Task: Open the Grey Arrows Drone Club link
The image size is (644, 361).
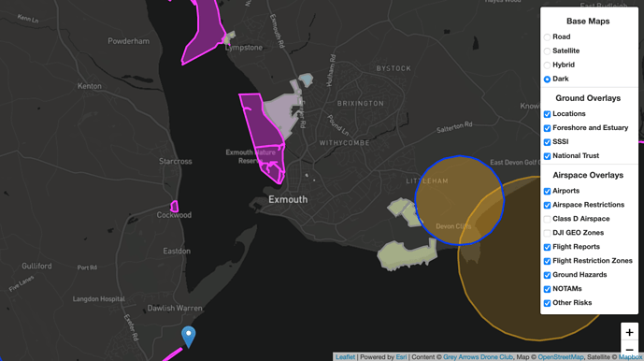Action: pyautogui.click(x=478, y=357)
